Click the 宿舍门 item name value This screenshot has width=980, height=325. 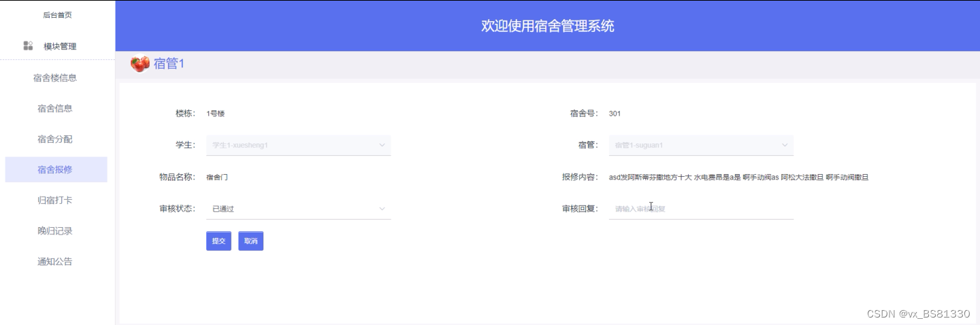pyautogui.click(x=217, y=177)
